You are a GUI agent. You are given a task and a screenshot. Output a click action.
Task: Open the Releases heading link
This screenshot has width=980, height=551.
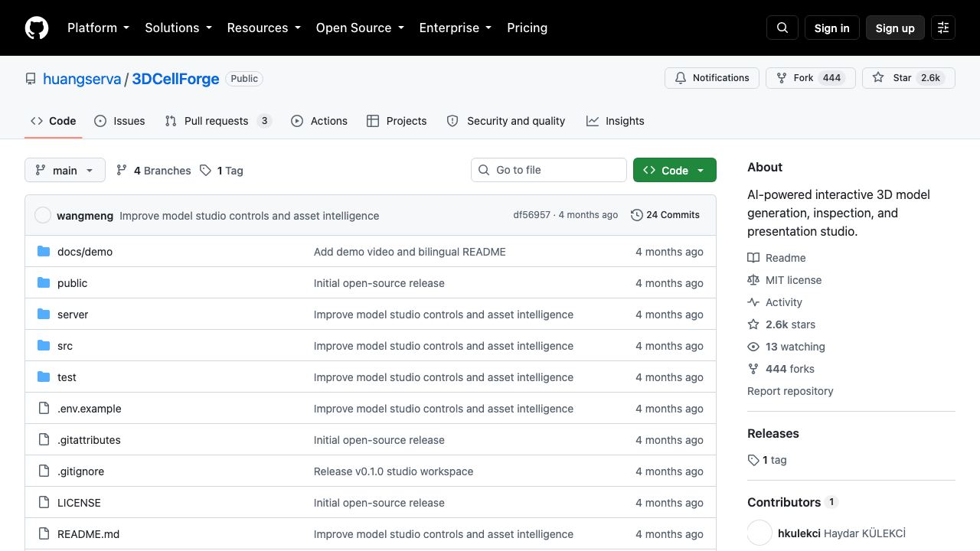tap(773, 433)
